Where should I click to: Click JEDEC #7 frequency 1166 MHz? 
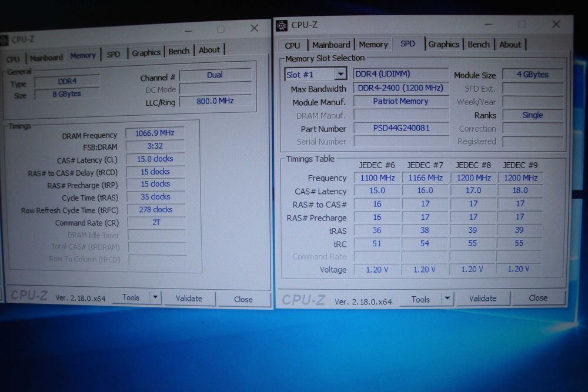tap(426, 178)
